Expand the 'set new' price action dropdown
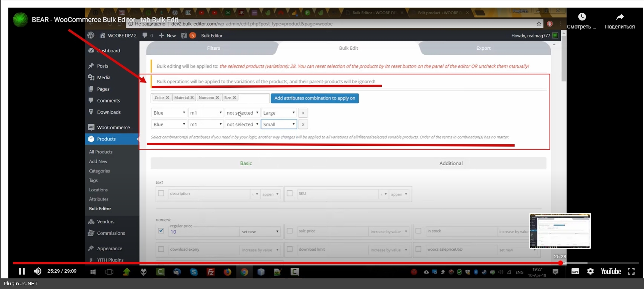Screen dimensions: 644x289 tap(260, 232)
